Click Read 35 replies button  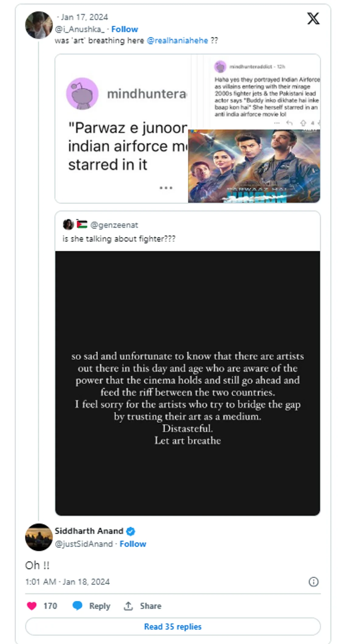172,627
